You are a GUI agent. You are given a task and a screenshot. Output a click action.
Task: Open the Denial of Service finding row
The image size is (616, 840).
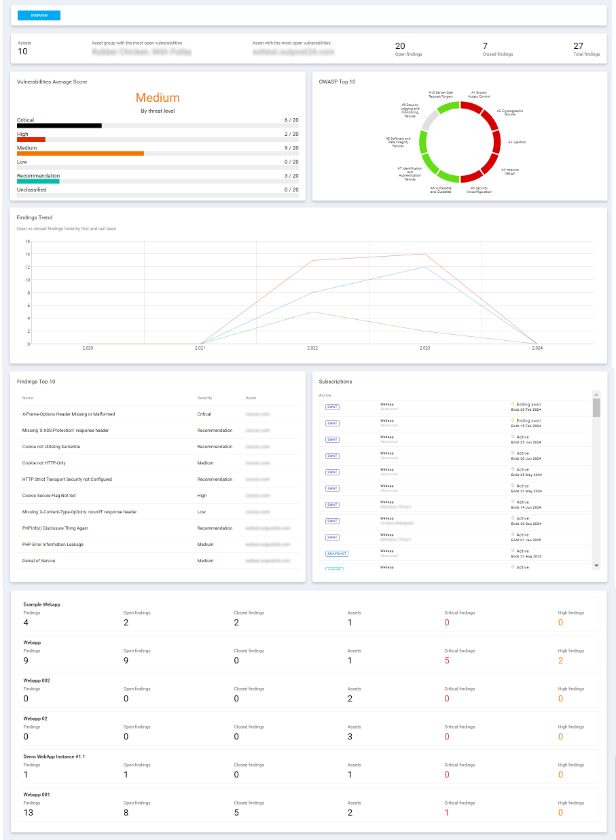[39, 561]
